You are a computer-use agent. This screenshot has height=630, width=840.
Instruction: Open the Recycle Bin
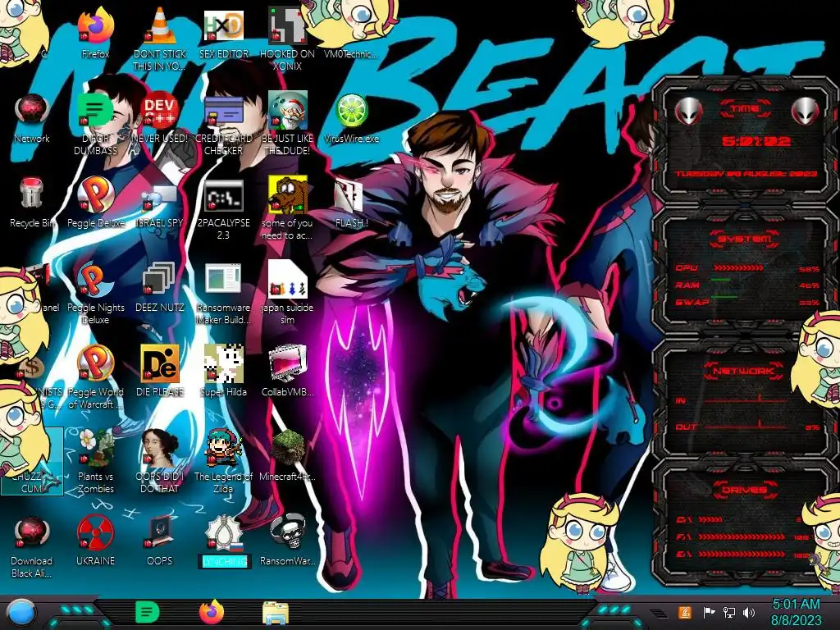[32, 194]
